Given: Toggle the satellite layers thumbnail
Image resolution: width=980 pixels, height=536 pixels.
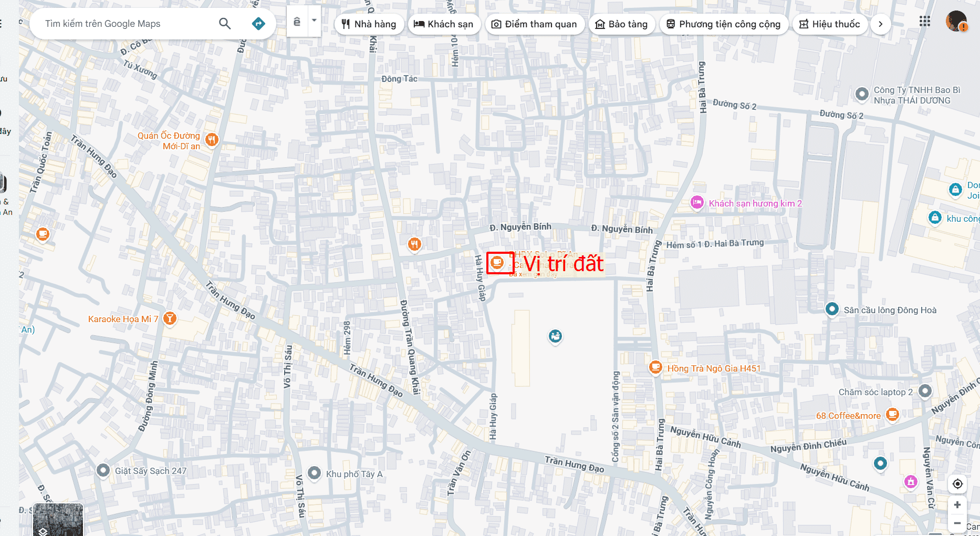Looking at the screenshot, I should click(x=58, y=520).
